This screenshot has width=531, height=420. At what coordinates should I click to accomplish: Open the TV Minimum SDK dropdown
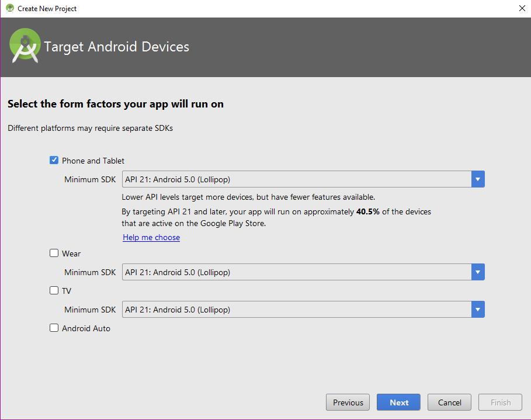click(x=303, y=309)
